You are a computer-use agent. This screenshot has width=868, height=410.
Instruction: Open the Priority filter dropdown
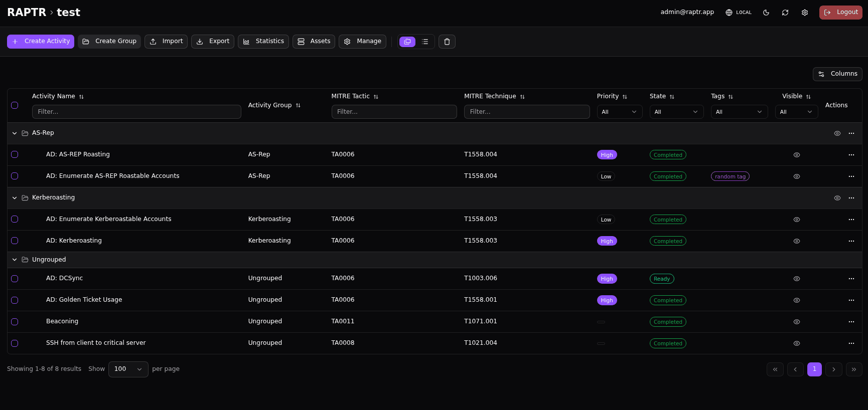(619, 112)
